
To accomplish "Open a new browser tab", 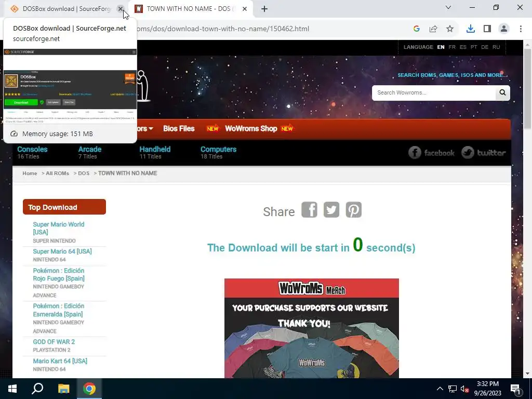I will point(264,9).
